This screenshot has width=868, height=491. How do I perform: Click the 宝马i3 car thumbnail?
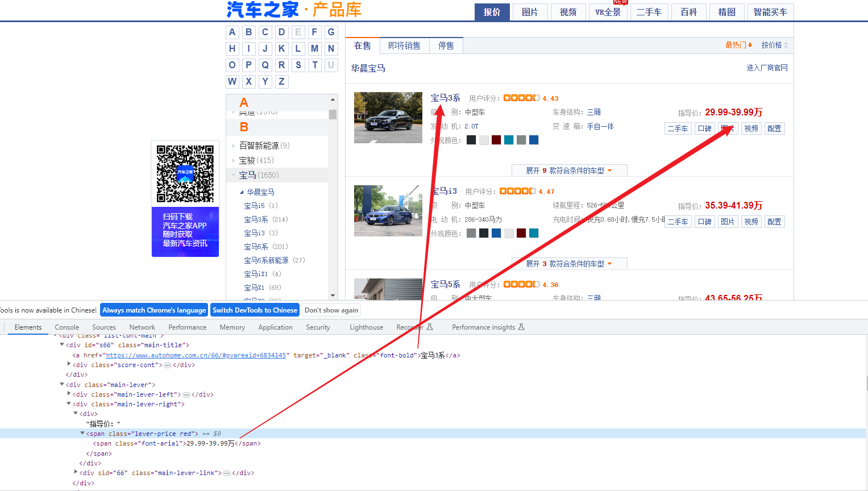(x=388, y=211)
